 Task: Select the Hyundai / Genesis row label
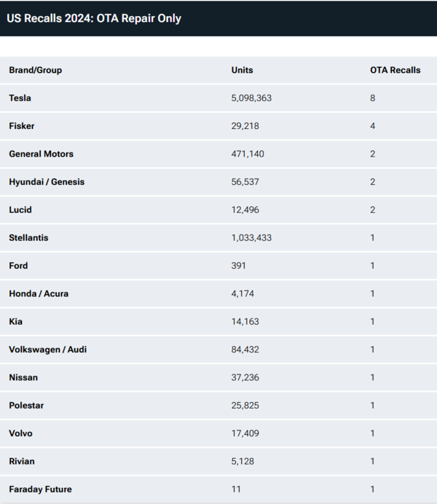coord(47,182)
